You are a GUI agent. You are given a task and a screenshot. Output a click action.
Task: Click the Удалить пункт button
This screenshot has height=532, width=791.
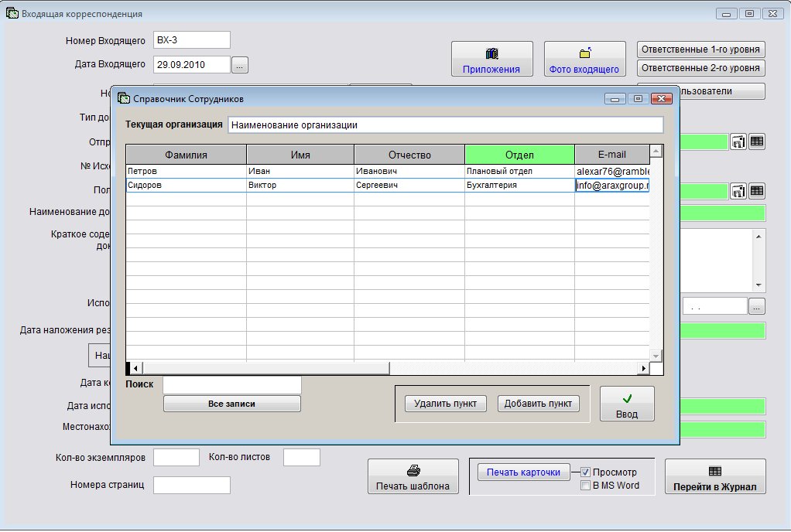click(x=446, y=404)
